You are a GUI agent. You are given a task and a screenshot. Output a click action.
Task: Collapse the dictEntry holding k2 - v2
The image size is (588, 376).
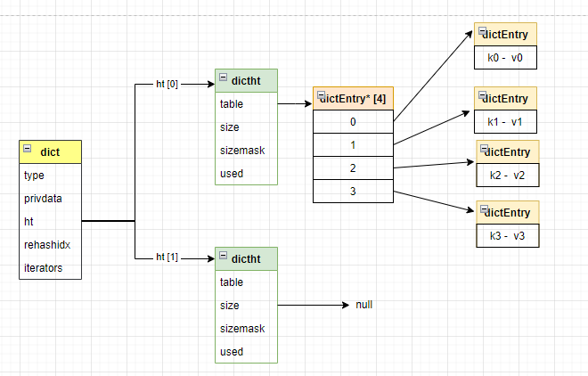[484, 148]
